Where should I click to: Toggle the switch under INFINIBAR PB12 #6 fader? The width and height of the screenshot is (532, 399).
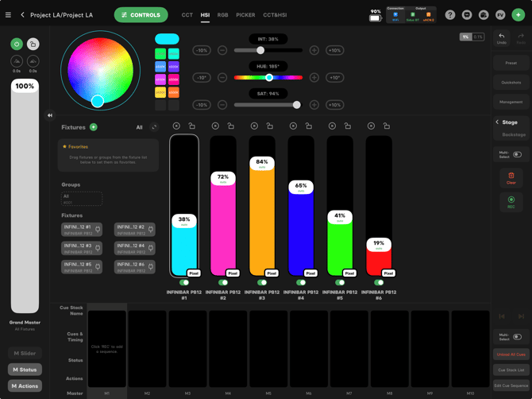(379, 282)
